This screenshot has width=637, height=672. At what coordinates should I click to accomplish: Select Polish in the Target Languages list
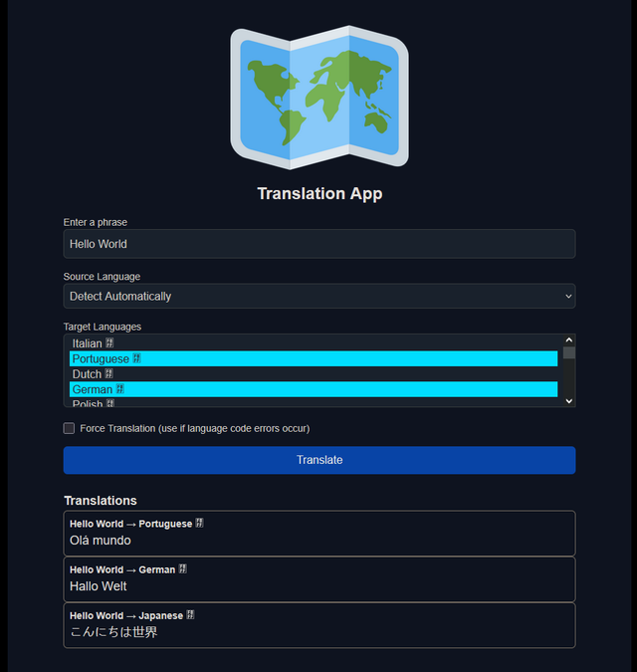(x=314, y=402)
